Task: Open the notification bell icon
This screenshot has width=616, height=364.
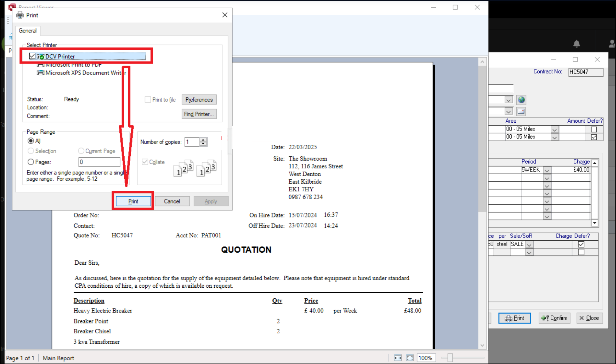Action: 576,44
